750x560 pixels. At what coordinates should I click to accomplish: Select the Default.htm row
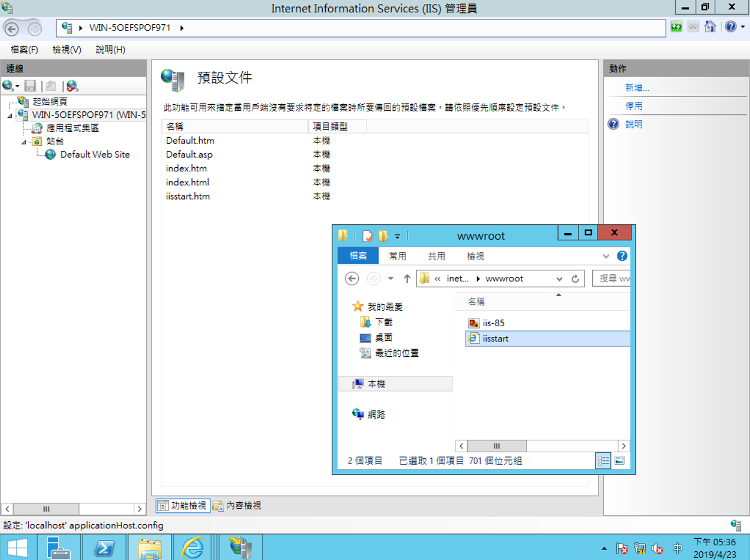[x=375, y=140]
